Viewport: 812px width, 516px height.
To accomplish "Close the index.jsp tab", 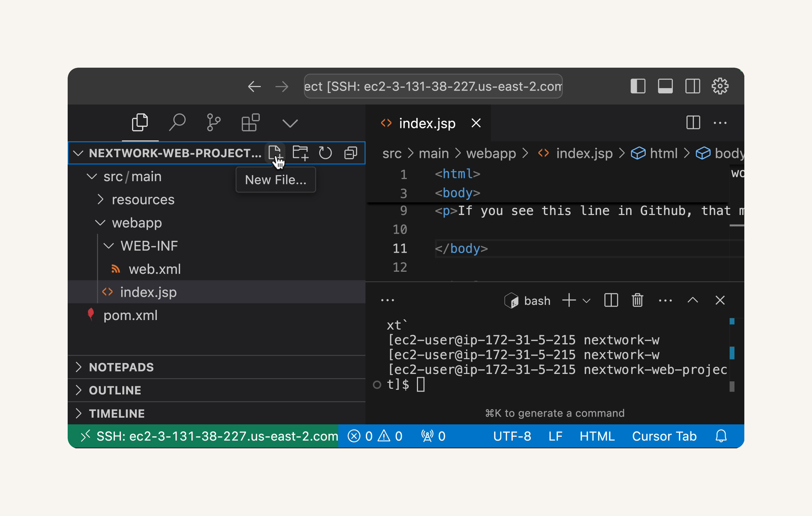I will point(476,123).
